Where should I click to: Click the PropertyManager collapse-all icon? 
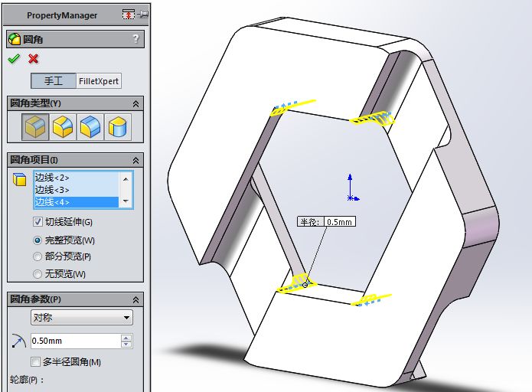click(x=129, y=15)
